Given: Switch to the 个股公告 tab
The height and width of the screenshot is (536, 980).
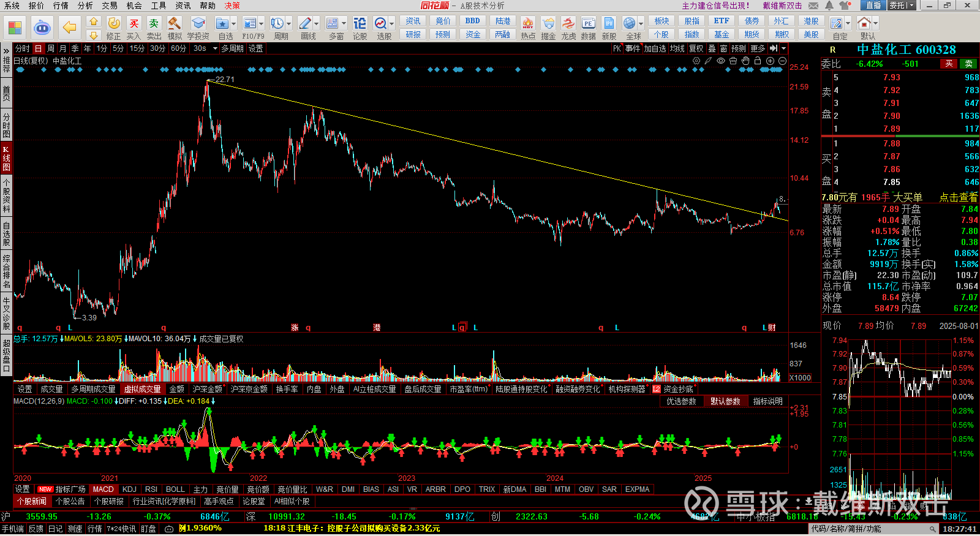Looking at the screenshot, I should pyautogui.click(x=70, y=501).
